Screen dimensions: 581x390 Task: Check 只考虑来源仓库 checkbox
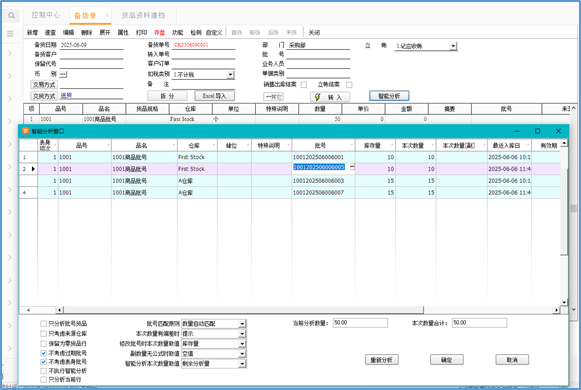click(43, 334)
